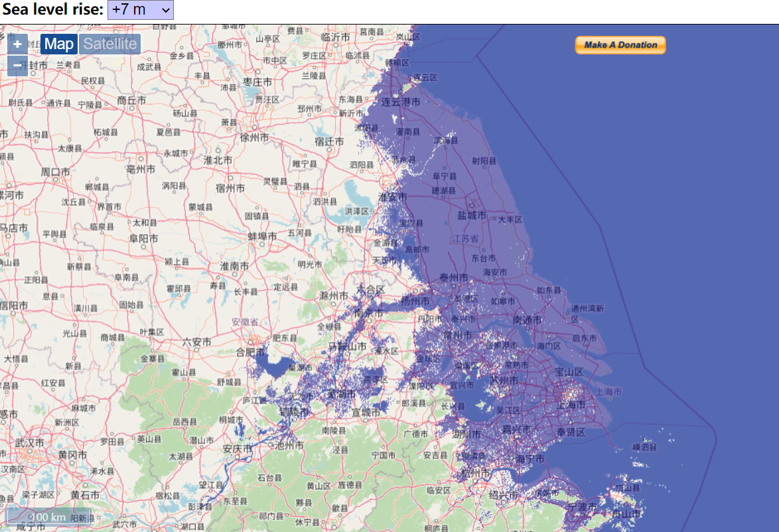Click the 蚌埠市 city label

click(x=262, y=236)
